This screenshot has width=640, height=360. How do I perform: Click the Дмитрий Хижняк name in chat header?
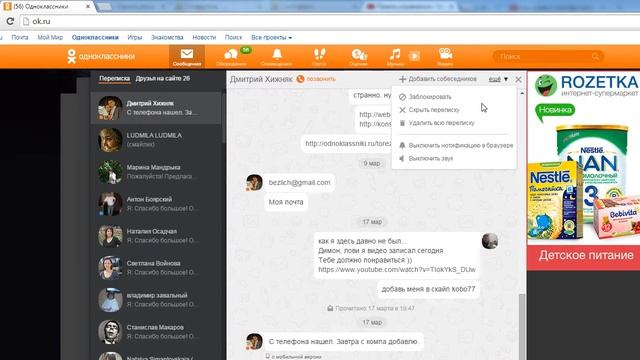pos(261,79)
